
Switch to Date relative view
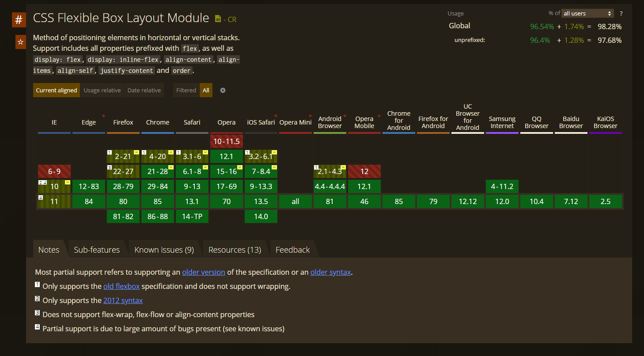tap(144, 90)
